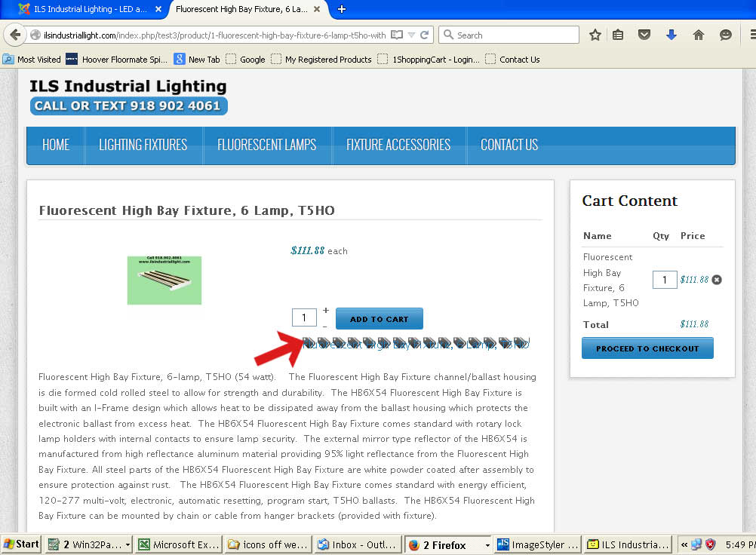Click the CALL OR TEXT phone banner
The height and width of the screenshot is (555, 756).
click(x=128, y=106)
